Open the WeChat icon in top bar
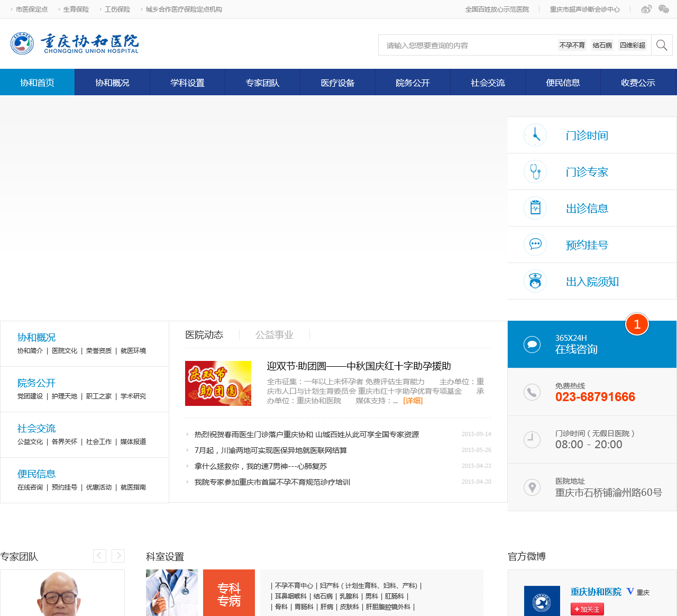Image resolution: width=677 pixels, height=616 pixels. (664, 9)
